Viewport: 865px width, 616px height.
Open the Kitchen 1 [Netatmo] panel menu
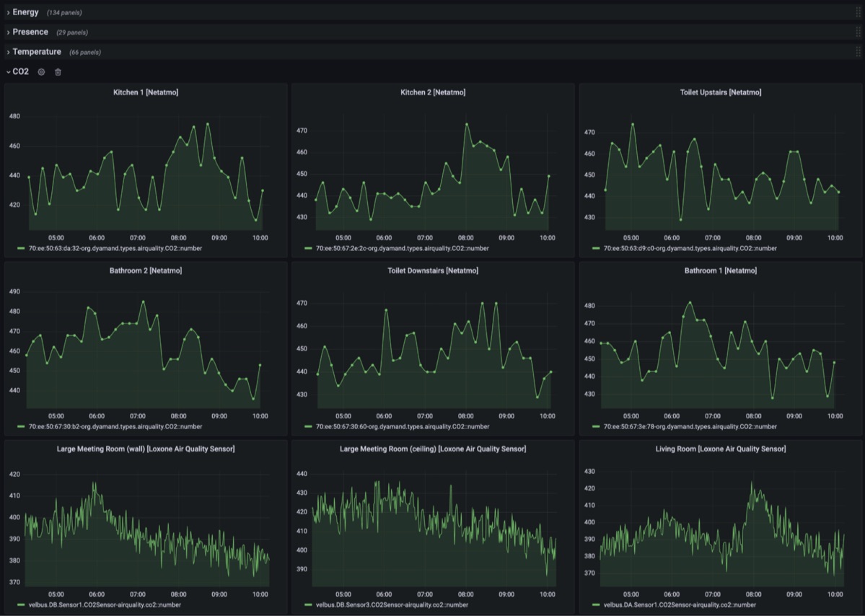point(146,92)
